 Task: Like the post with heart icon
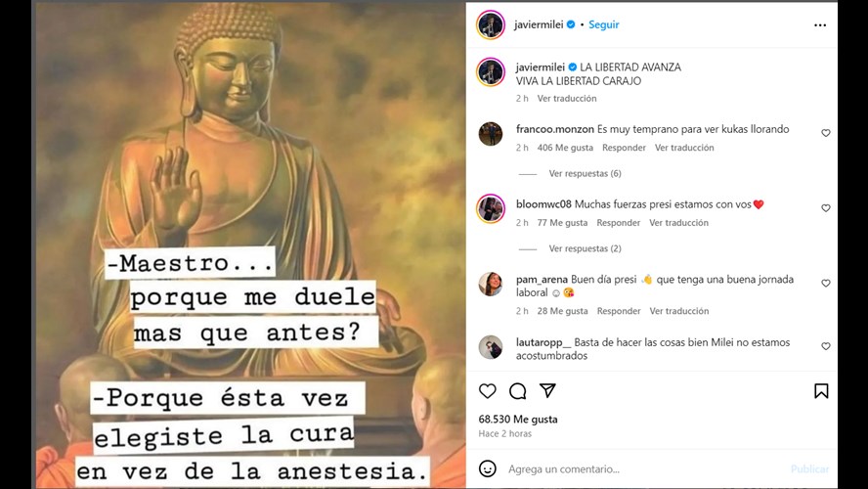click(487, 391)
